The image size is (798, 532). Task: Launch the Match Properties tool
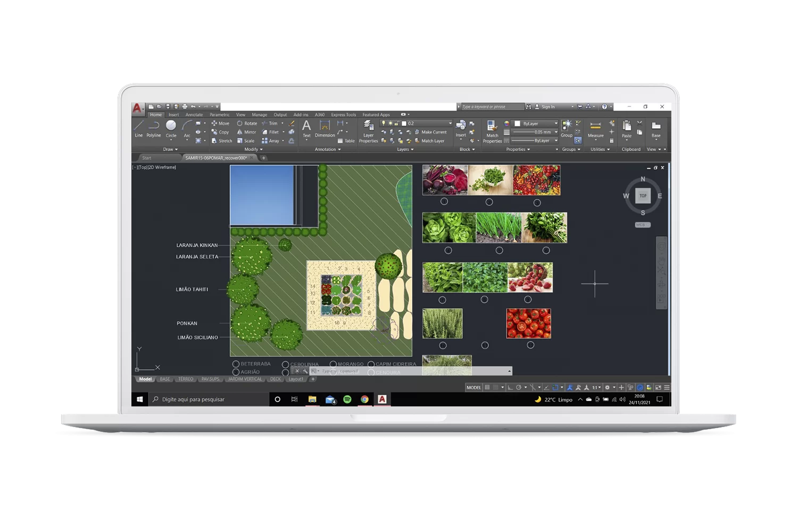[492, 131]
